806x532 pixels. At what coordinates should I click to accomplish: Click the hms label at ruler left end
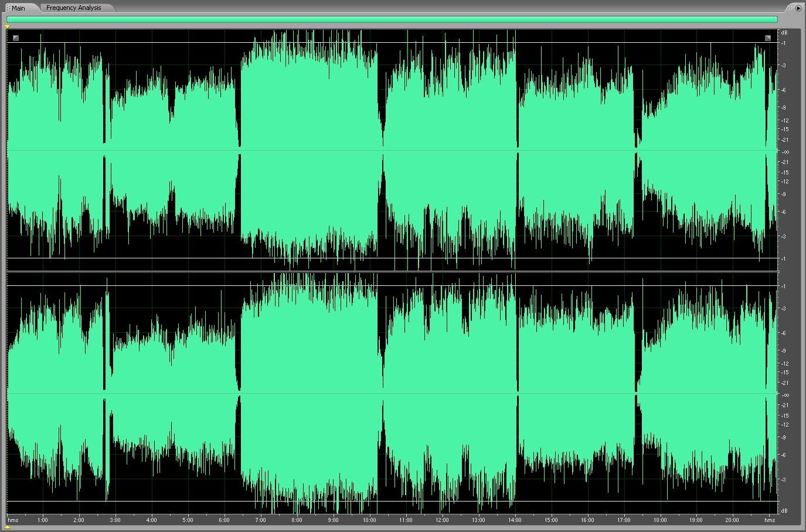[13, 520]
